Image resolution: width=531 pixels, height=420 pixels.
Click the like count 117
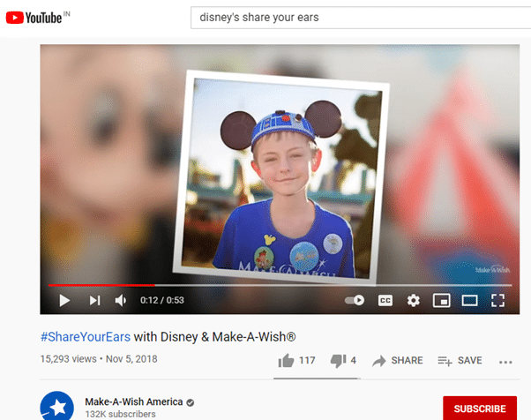[307, 360]
